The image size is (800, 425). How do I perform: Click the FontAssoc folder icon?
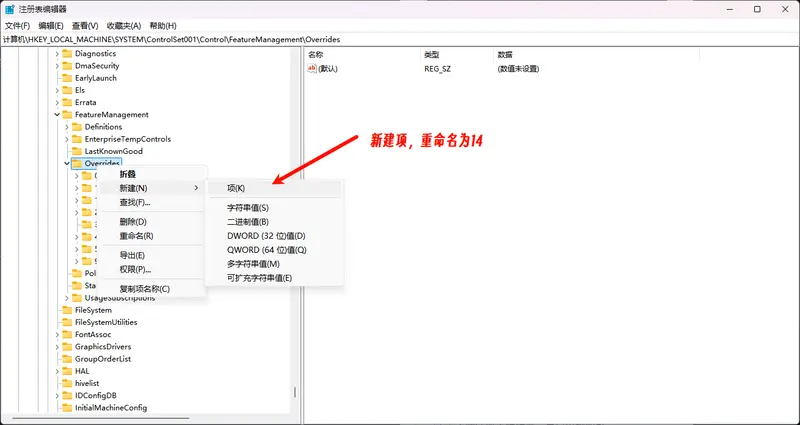(x=67, y=334)
